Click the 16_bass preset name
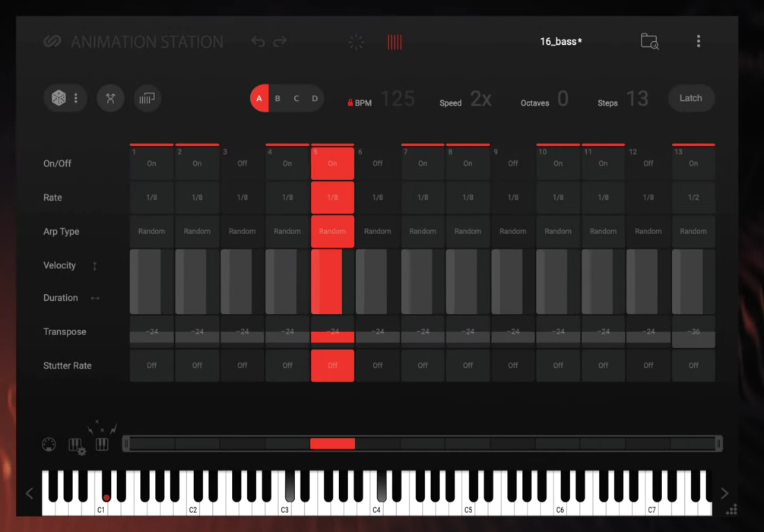 click(560, 42)
